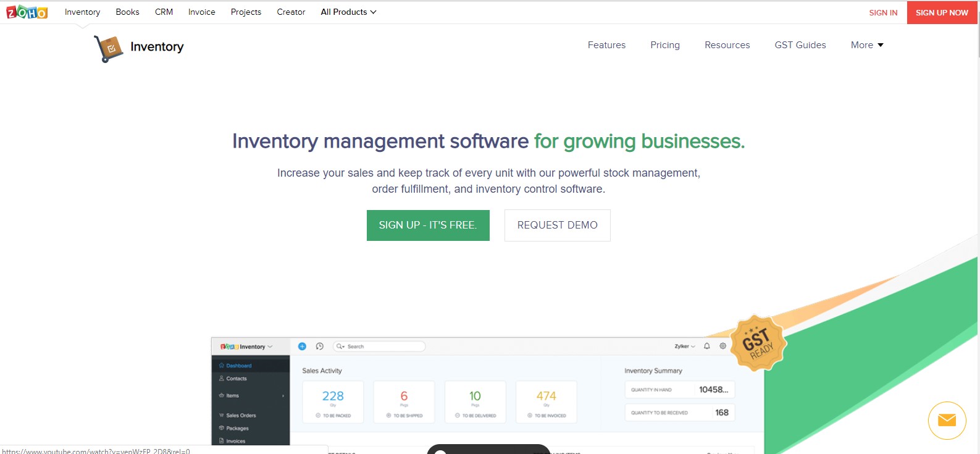Go to the Pricing page
Viewport: 980px width, 454px height.
click(665, 45)
